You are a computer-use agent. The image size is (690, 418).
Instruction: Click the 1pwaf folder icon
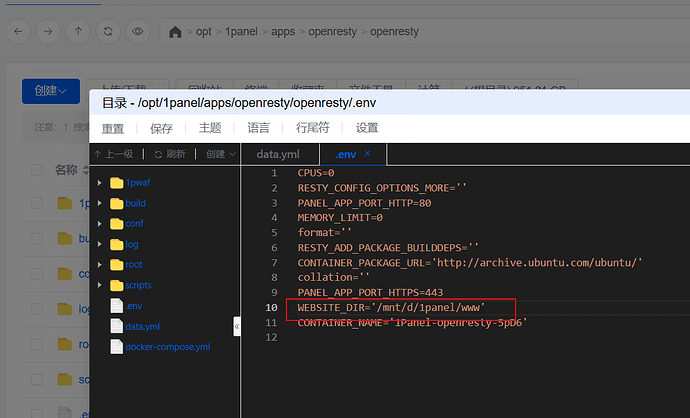point(117,183)
